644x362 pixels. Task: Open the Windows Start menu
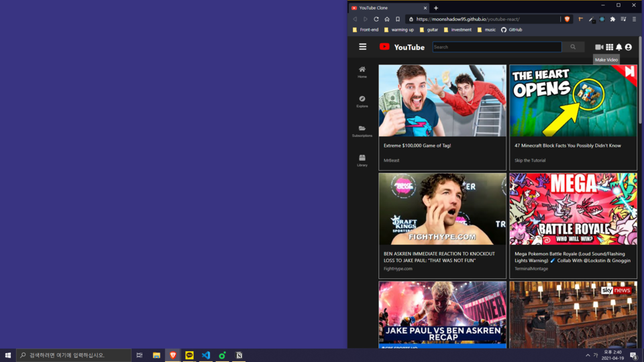pyautogui.click(x=8, y=355)
